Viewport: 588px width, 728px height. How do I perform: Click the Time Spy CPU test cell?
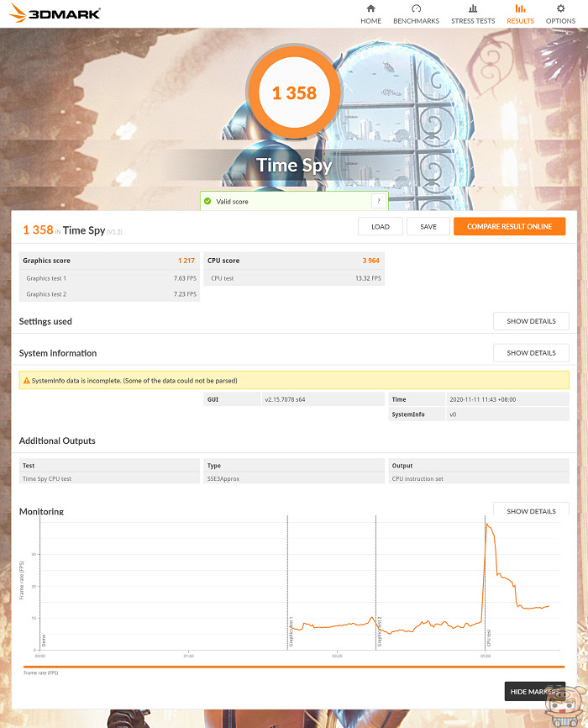[x=109, y=478]
